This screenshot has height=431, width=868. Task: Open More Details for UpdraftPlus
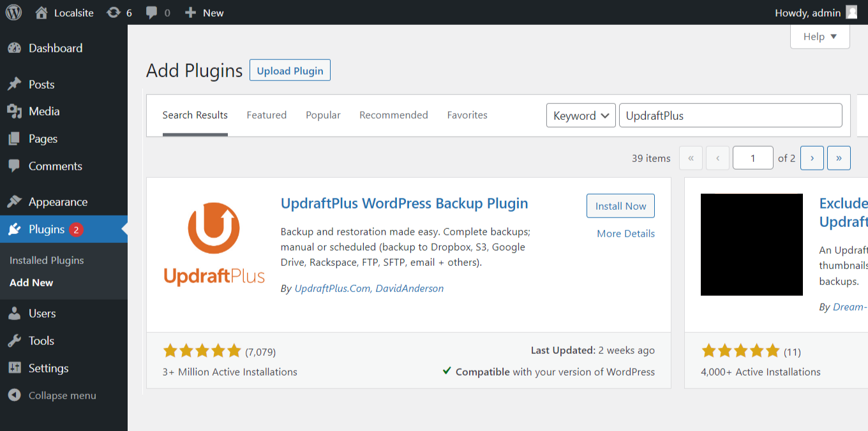[x=626, y=233]
